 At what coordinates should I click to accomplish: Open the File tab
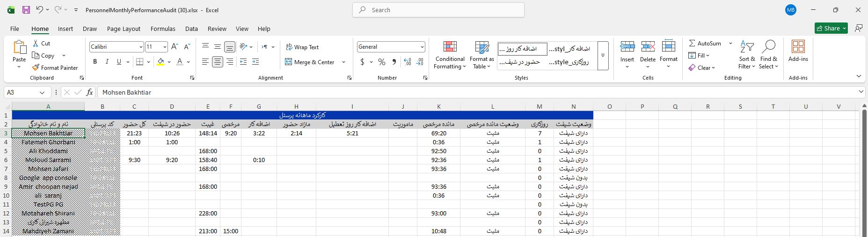(15, 29)
